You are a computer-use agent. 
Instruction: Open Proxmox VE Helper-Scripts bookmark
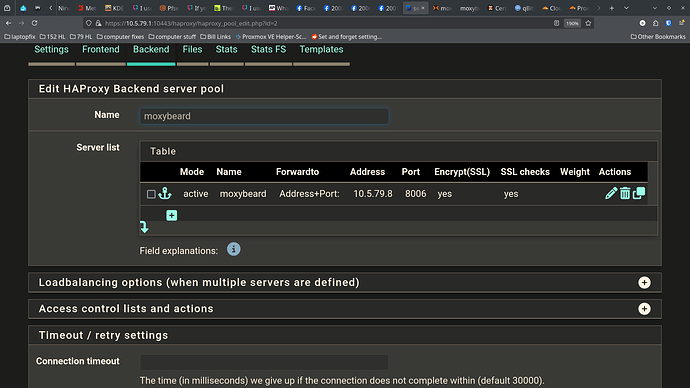(270, 37)
